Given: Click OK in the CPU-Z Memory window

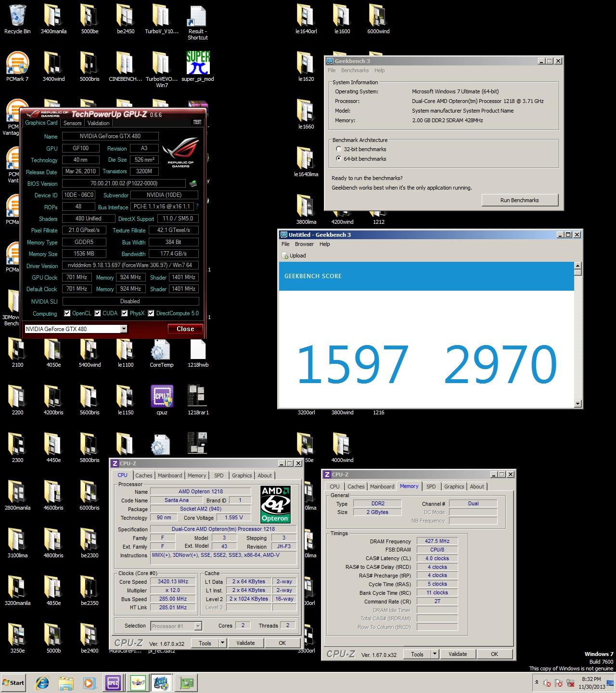Looking at the screenshot, I should [494, 654].
